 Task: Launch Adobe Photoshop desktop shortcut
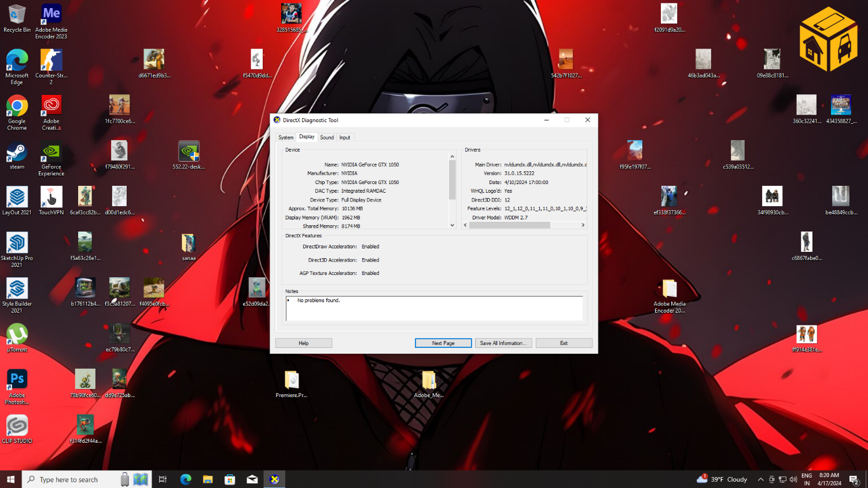tap(17, 387)
